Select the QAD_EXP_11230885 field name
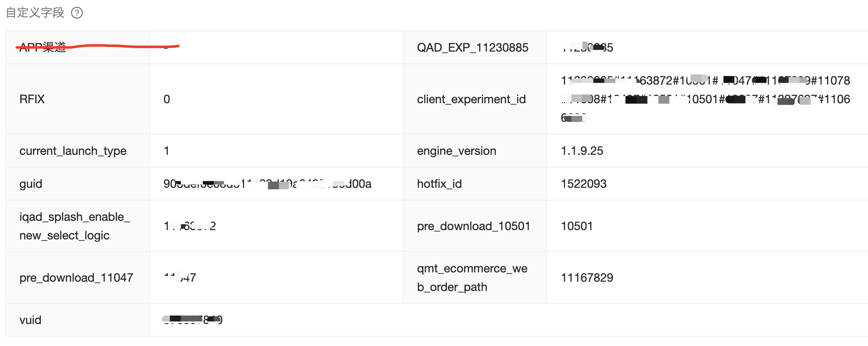This screenshot has width=868, height=346. click(x=472, y=47)
